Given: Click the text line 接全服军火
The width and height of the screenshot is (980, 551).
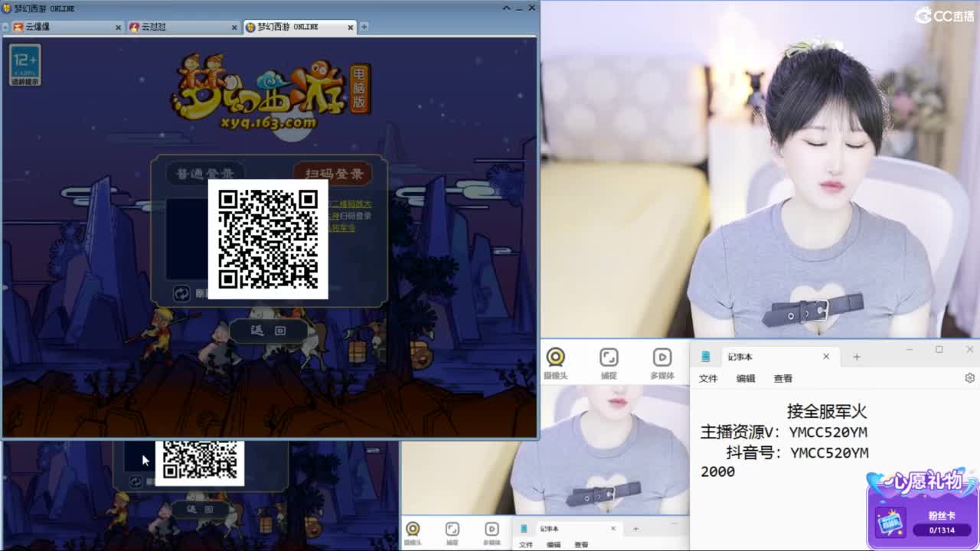Looking at the screenshot, I should pyautogui.click(x=827, y=412).
